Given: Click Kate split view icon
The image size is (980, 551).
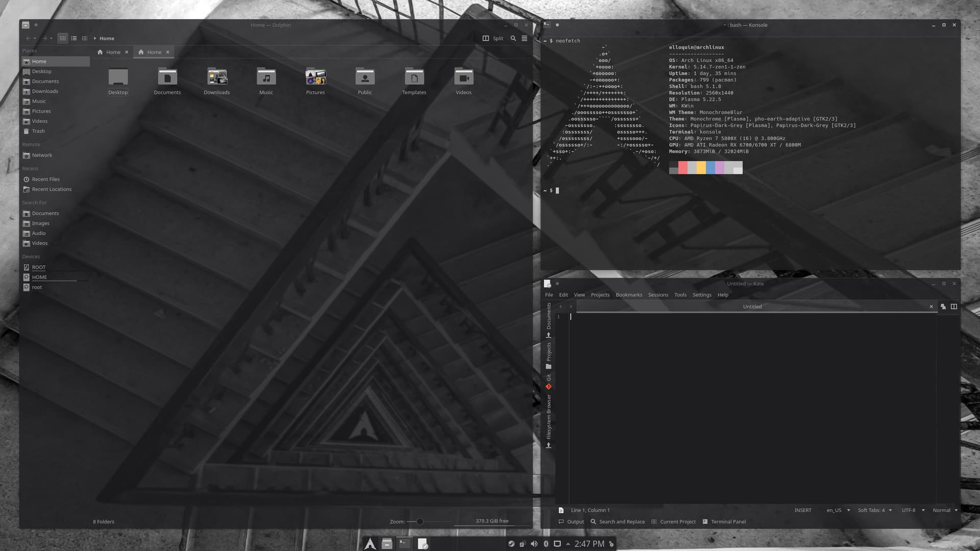Looking at the screenshot, I should click(954, 307).
